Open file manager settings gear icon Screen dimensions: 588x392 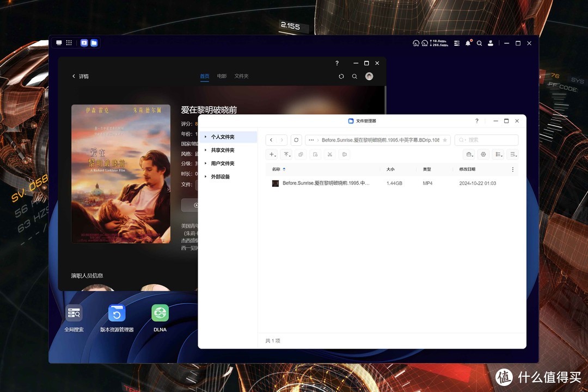(483, 155)
